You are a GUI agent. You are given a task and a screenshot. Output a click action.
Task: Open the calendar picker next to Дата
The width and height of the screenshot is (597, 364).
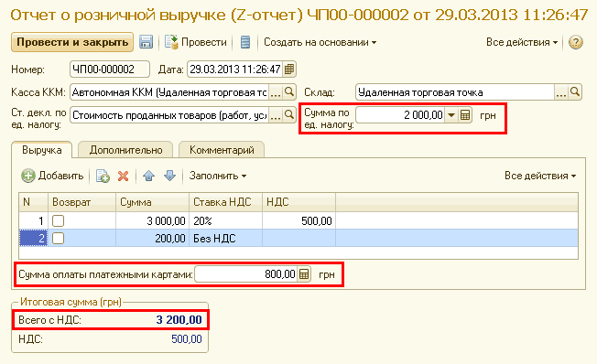[x=289, y=70]
